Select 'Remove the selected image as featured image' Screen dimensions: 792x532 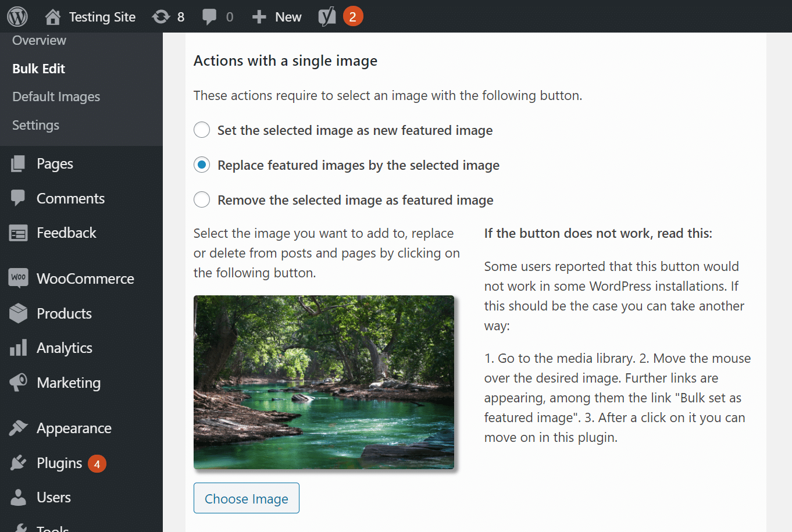pyautogui.click(x=201, y=199)
